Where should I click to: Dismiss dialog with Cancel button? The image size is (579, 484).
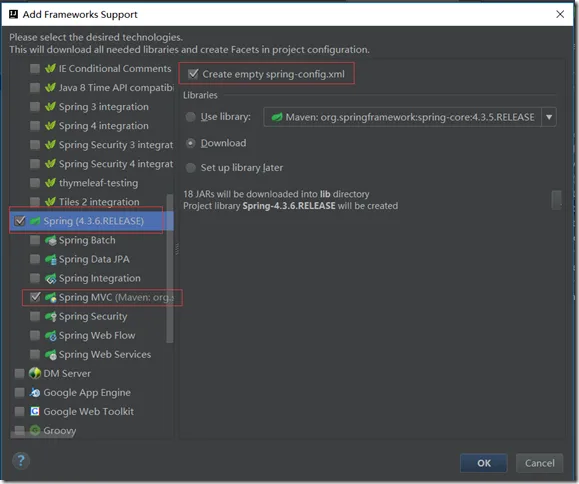[539, 463]
